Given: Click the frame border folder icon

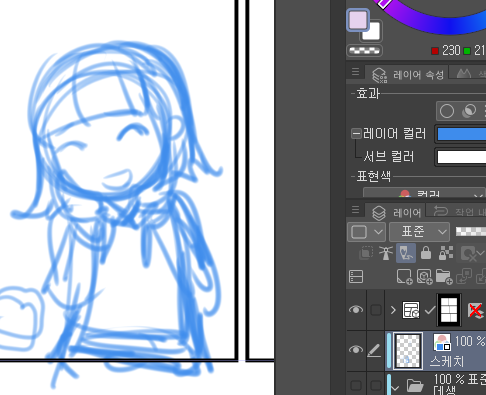Looking at the screenshot, I should click(411, 310).
